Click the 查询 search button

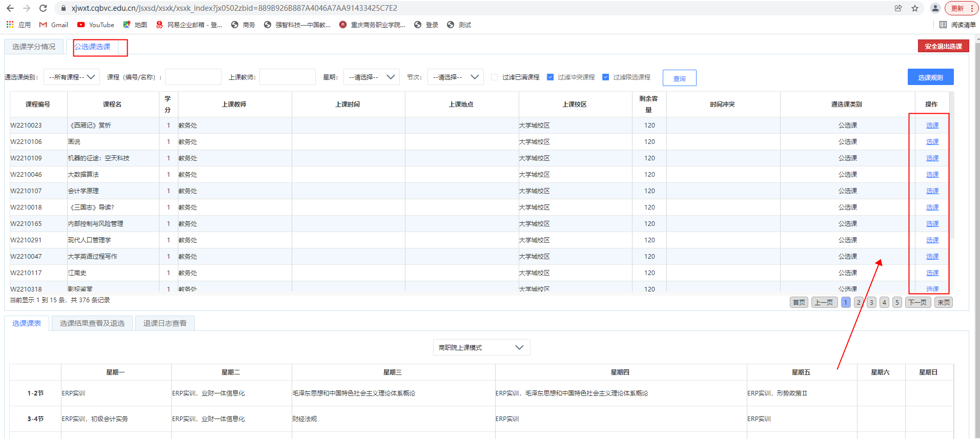click(x=679, y=78)
